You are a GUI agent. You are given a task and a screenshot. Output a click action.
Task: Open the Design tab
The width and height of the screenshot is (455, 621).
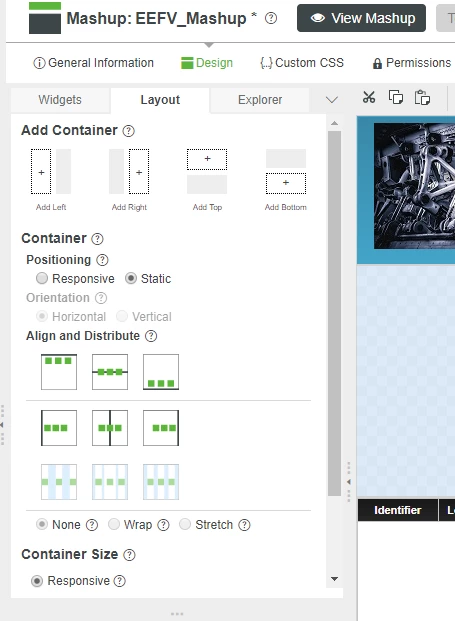207,63
